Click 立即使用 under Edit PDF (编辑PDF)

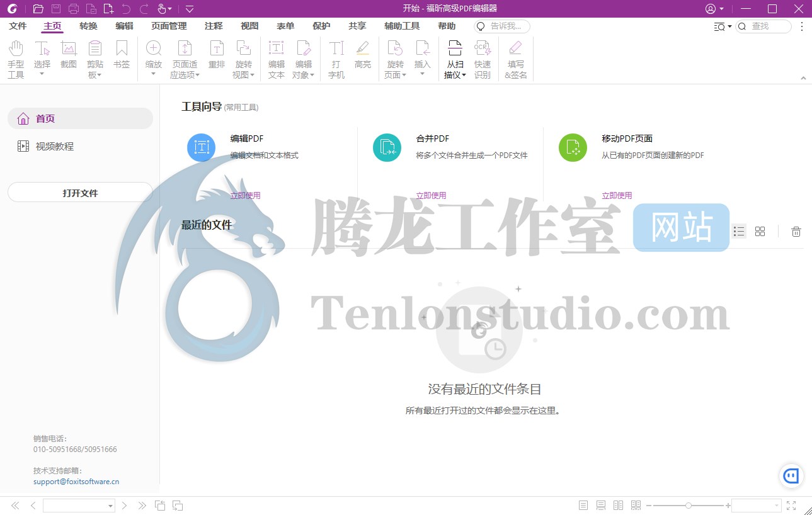245,196
